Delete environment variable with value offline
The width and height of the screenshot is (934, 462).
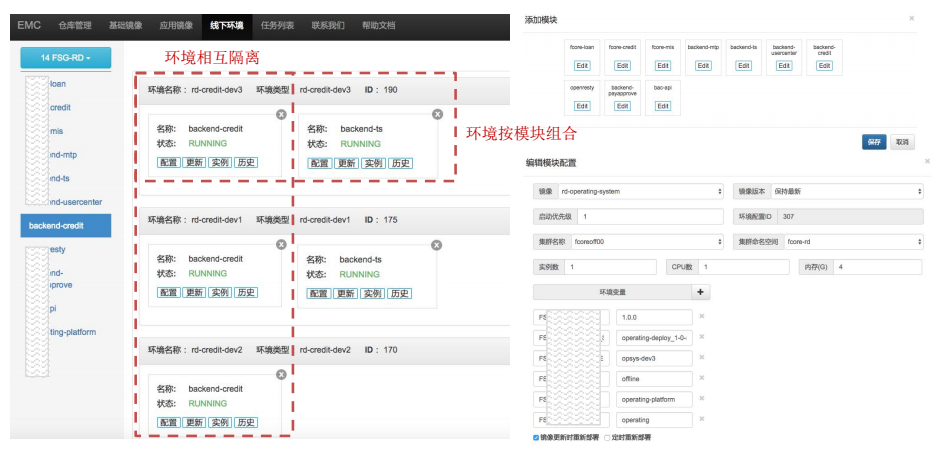[701, 379]
